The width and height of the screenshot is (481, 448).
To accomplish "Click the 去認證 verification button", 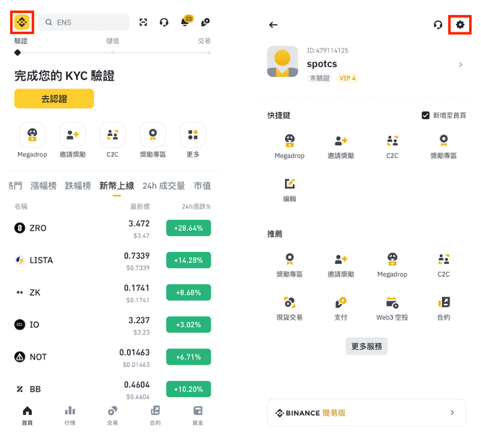I will point(54,99).
